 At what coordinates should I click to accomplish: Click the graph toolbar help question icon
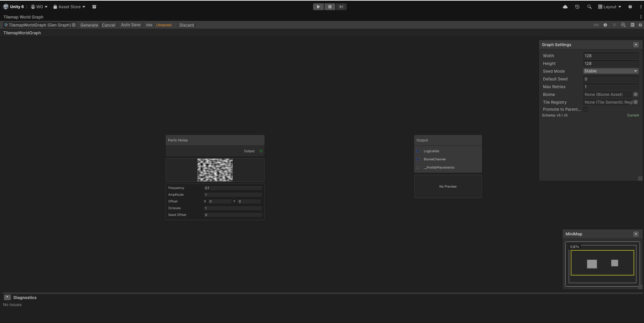[x=640, y=25]
